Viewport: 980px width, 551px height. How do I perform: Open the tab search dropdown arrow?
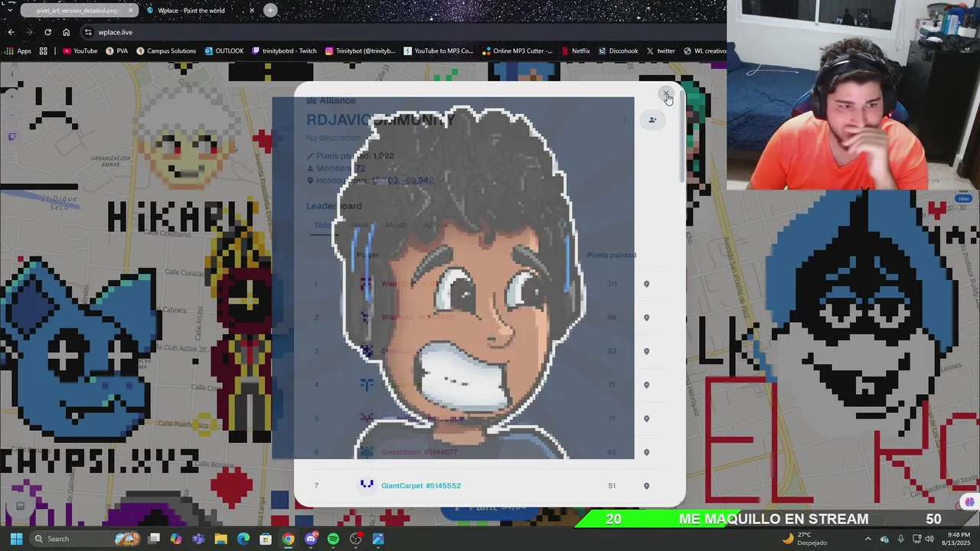10,10
